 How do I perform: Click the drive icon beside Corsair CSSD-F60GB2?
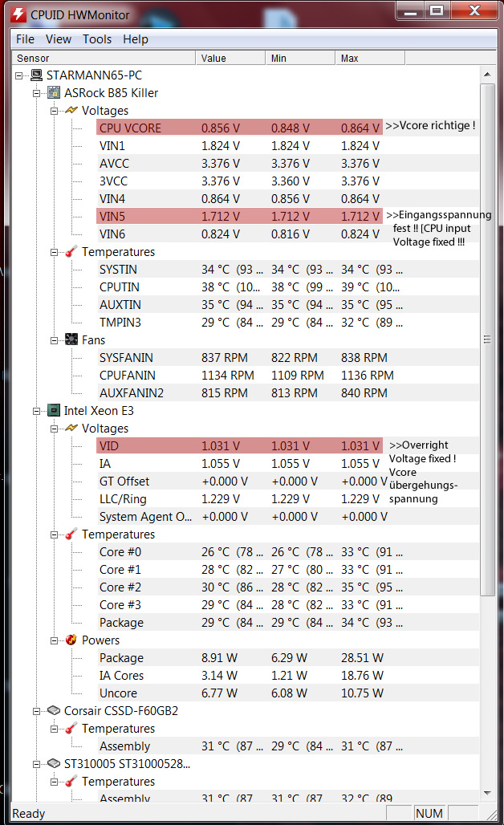(54, 710)
